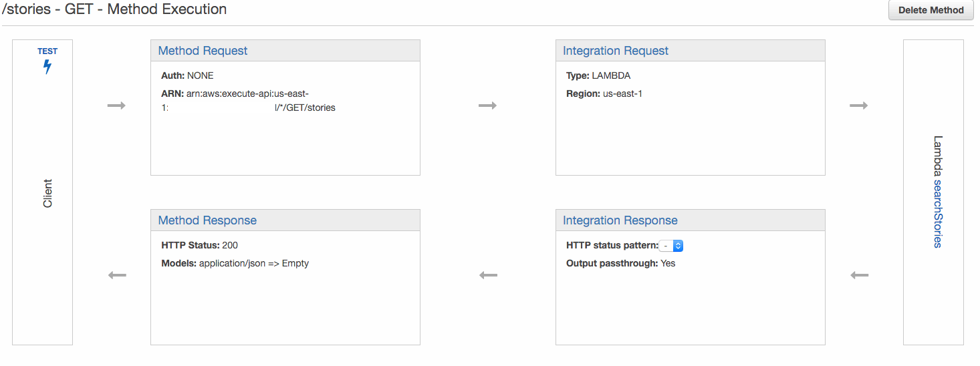Click the arrow from Integration Request to Lambda
Screen dimensions: 980x366
click(859, 106)
